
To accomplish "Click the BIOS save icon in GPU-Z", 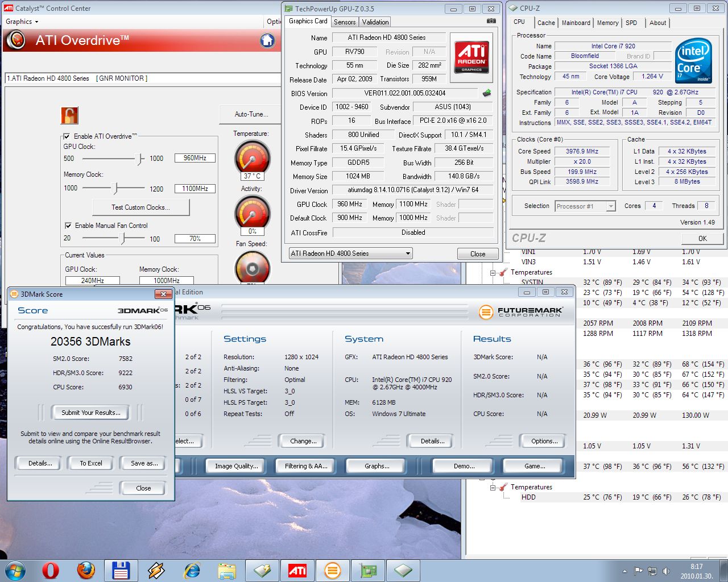I will coord(487,93).
